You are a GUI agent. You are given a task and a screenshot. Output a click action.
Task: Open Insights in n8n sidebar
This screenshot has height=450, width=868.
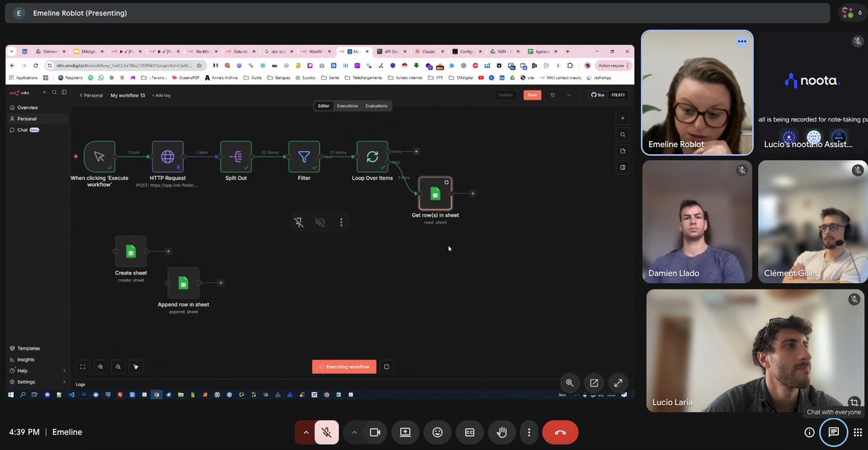pos(38,360)
